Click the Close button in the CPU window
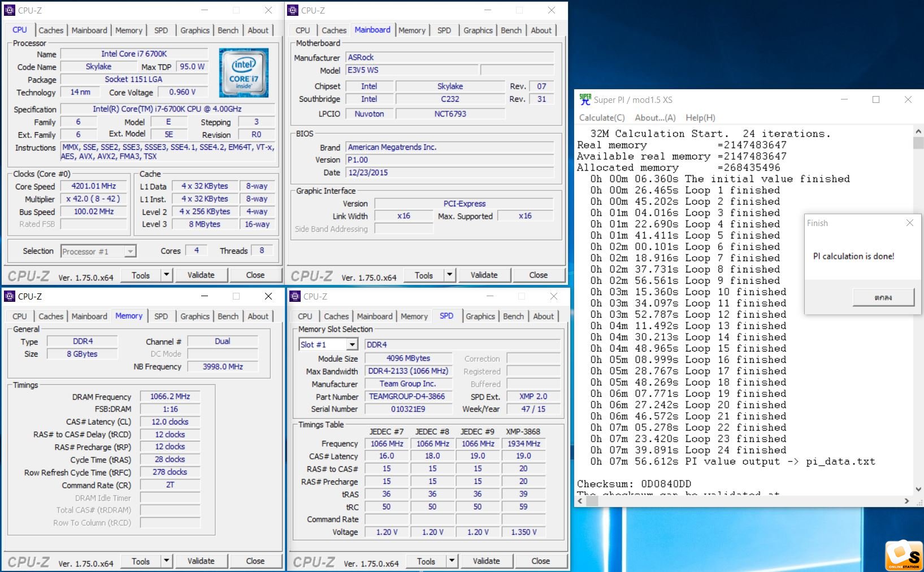Image resolution: width=924 pixels, height=572 pixels. pos(255,275)
